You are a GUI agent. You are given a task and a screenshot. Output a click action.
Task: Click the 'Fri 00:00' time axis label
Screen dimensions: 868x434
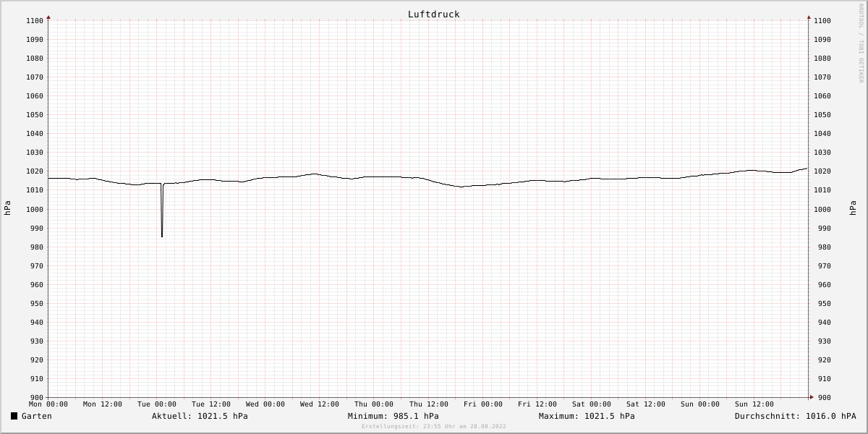[483, 404]
